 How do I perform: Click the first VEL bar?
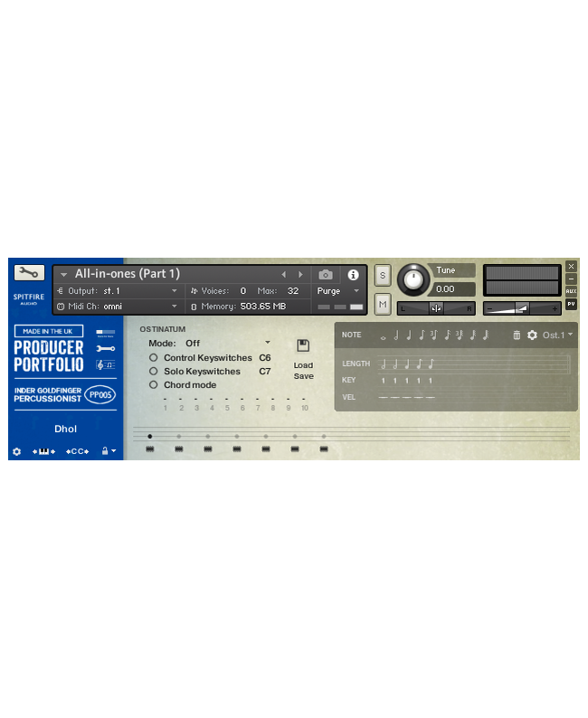pyautogui.click(x=384, y=398)
